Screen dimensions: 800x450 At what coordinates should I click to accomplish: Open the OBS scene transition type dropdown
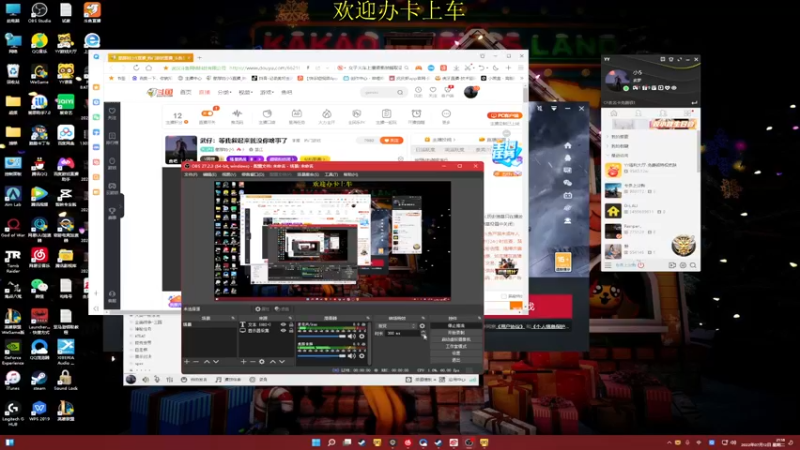pos(396,326)
